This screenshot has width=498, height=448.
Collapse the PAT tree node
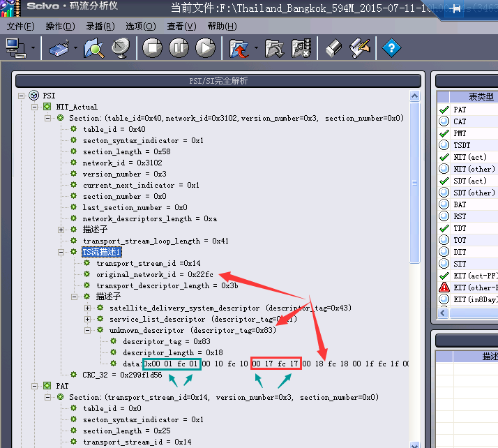(x=34, y=386)
